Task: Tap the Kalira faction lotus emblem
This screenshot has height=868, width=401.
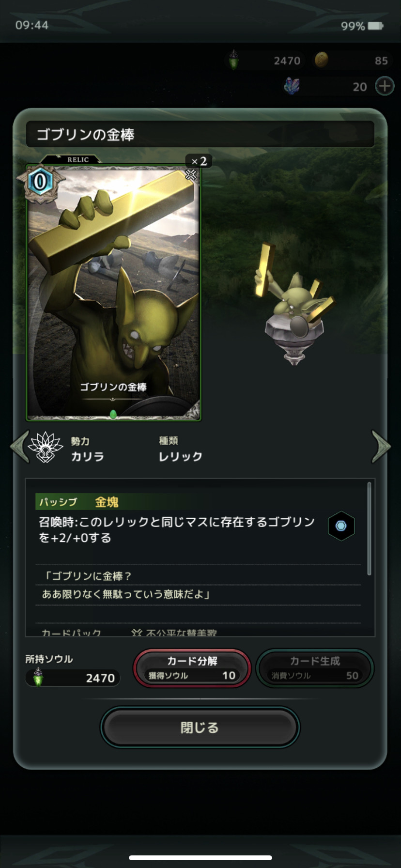Action: (x=46, y=447)
